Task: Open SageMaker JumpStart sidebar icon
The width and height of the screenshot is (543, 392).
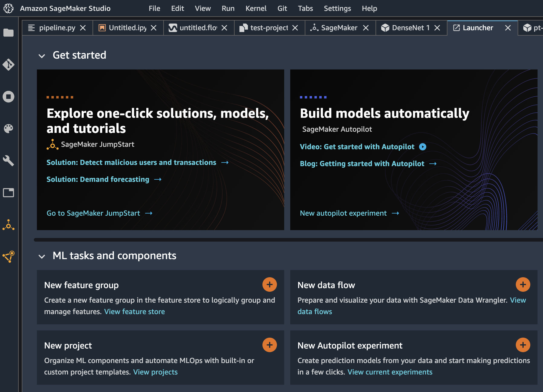Action: (8, 225)
